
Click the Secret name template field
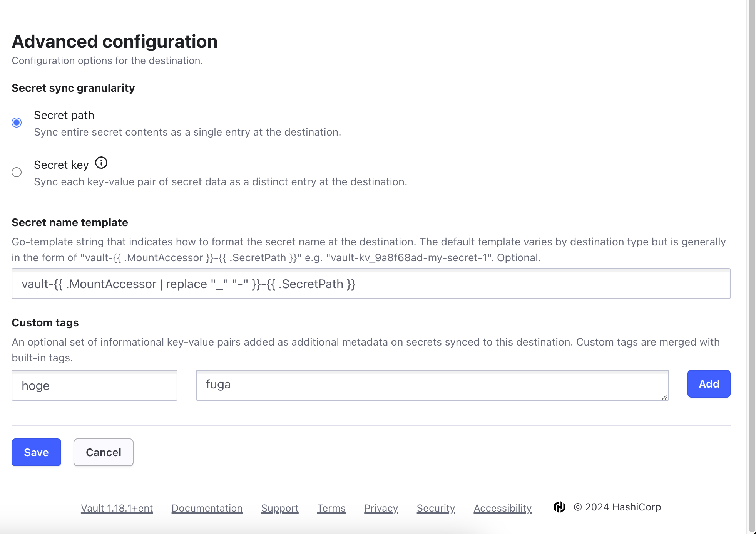371,284
